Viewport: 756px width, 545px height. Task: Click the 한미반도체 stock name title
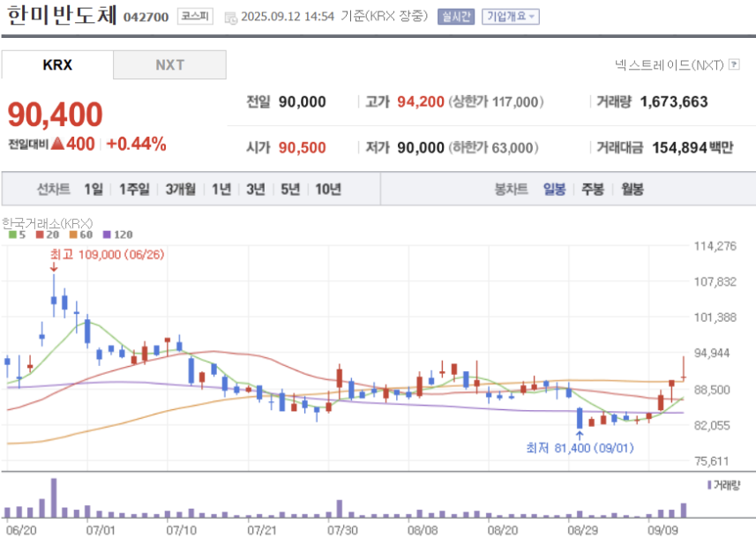(x=62, y=15)
